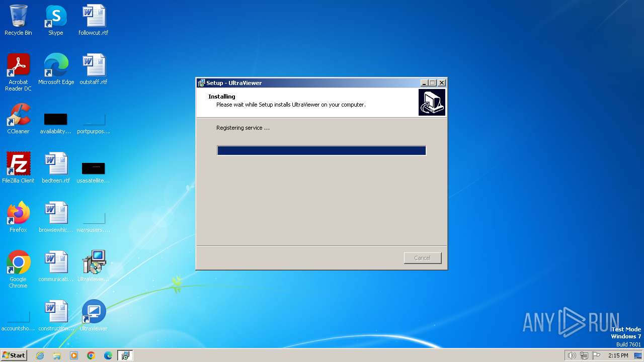Screen dimensions: 644x362
Task: Open the UltraViewer desktop shortcut
Action: pyautogui.click(x=94, y=316)
